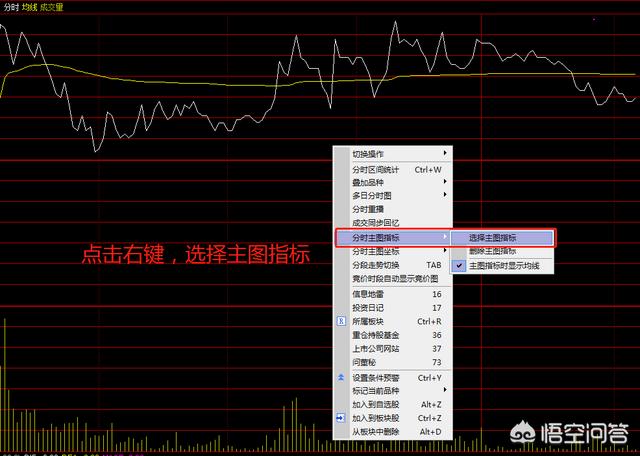The height and width of the screenshot is (456, 640).
Task: Click the 分时 label above the chart
Action: [x=11, y=7]
